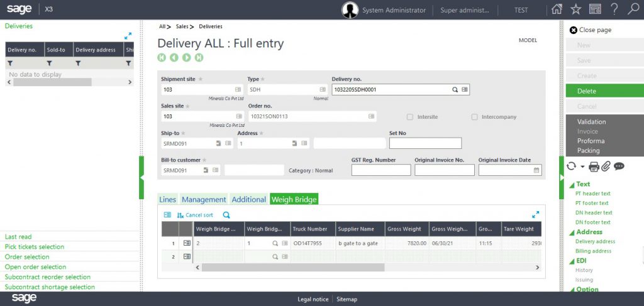The height and width of the screenshot is (306, 644).
Task: Open search magnifier in top bar
Action: pyautogui.click(x=633, y=9)
